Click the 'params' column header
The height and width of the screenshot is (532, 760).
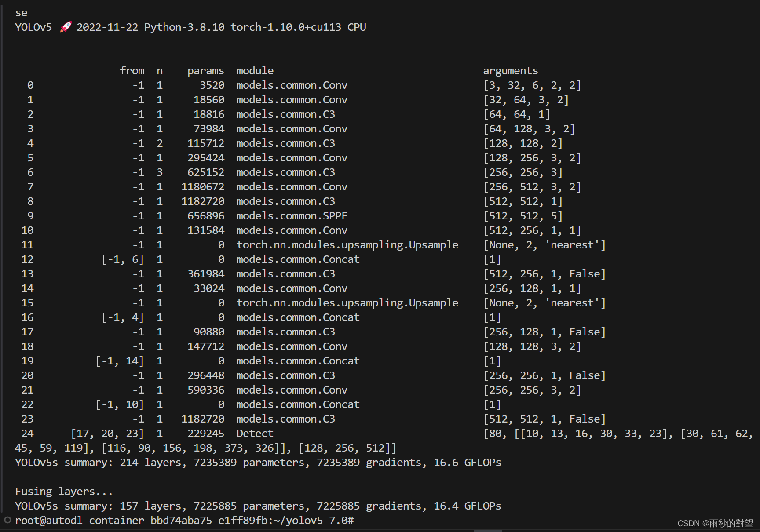click(205, 71)
